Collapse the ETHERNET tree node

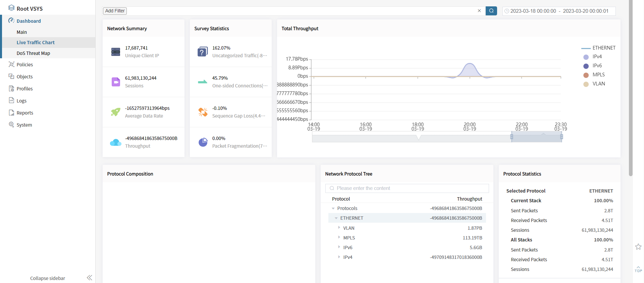pos(336,218)
